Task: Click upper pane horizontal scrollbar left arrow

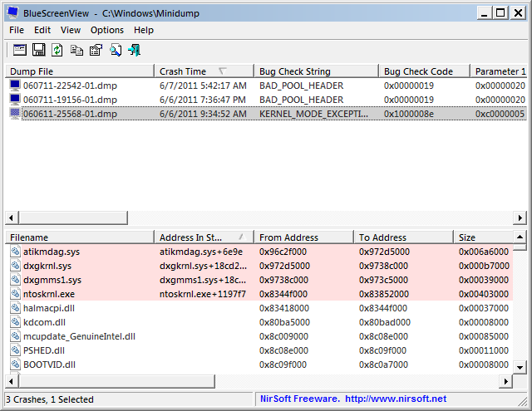Action: tap(12, 218)
